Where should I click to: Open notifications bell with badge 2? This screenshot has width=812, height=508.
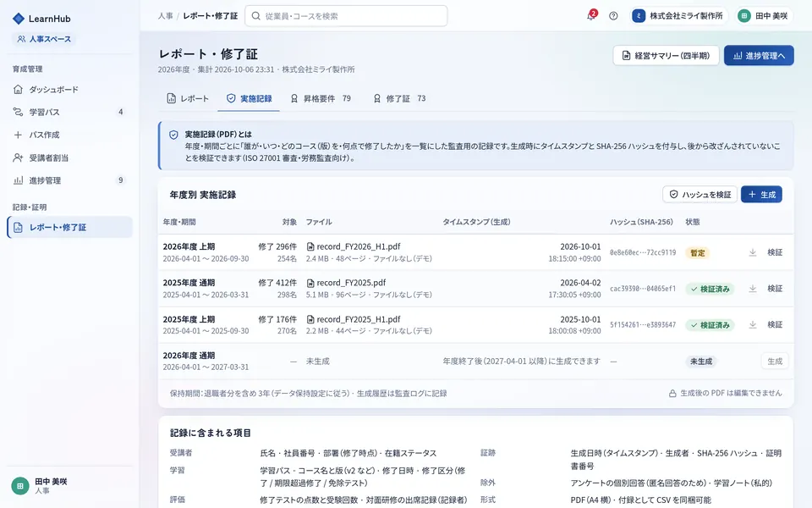point(591,15)
